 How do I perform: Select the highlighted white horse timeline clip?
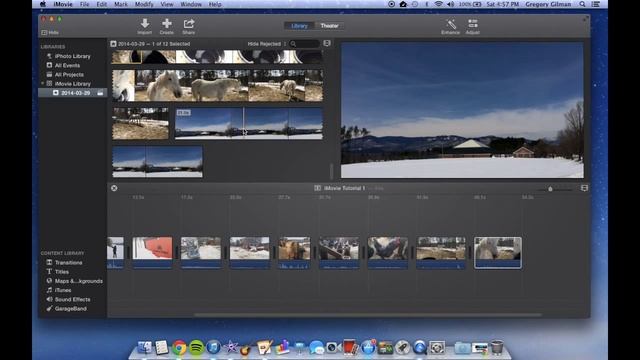point(498,253)
